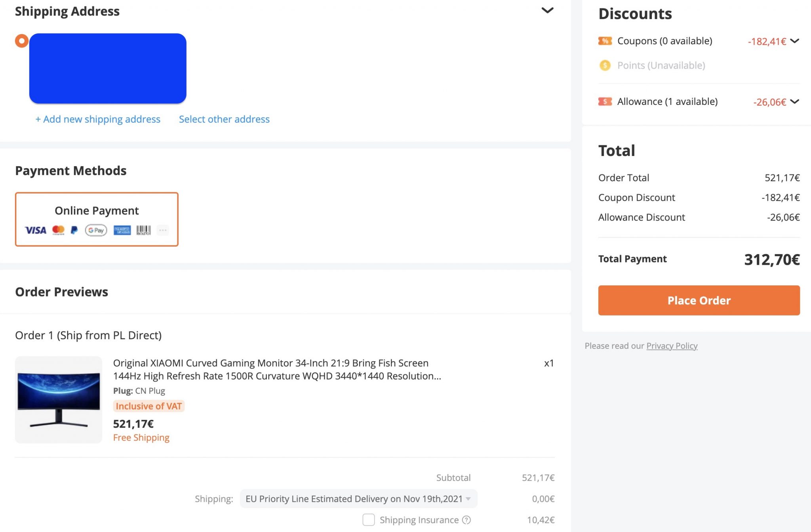Image resolution: width=811 pixels, height=532 pixels.
Task: Click the Plug: CN Plug text
Action: pos(139,391)
